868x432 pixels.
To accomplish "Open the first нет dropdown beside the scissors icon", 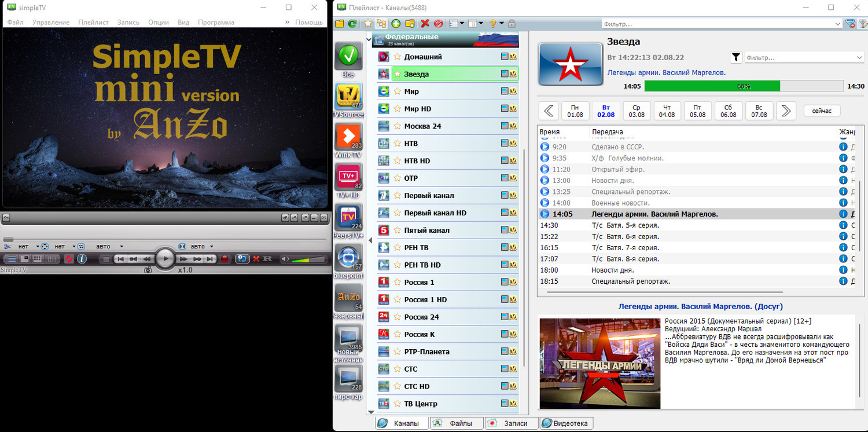I will (38, 246).
